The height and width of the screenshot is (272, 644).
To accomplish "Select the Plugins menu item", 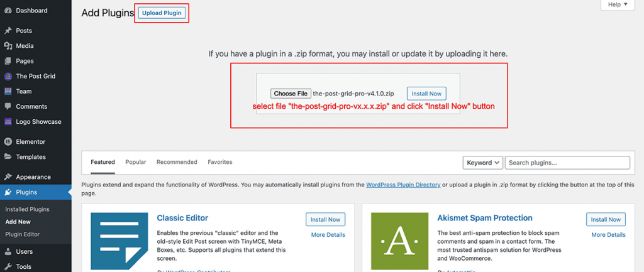I will 36,192.
